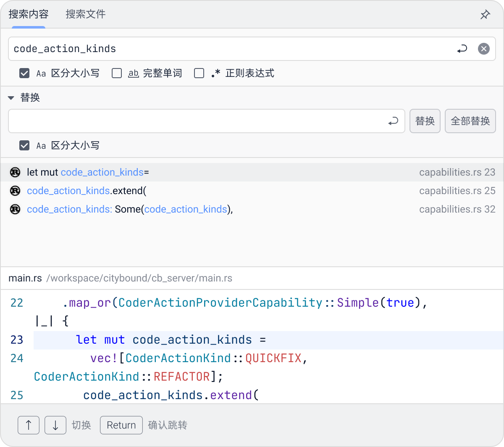
Task: Click the down arrow key button
Action: [55, 425]
